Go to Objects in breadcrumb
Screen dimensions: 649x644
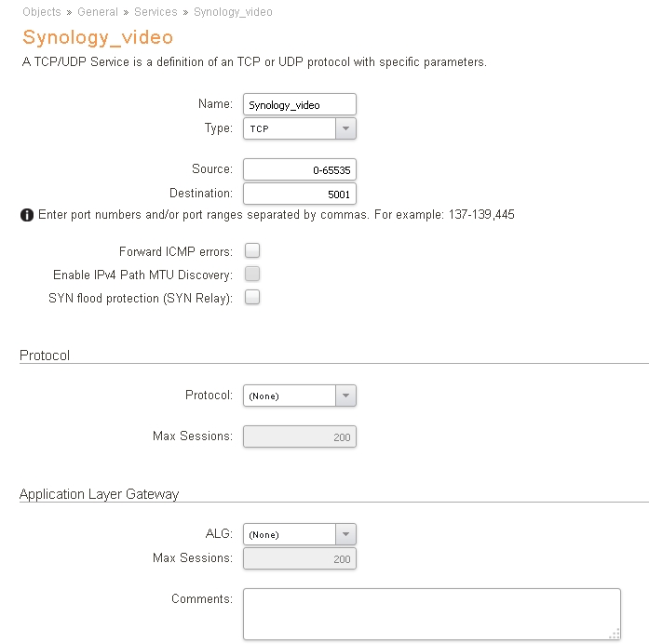[x=42, y=12]
